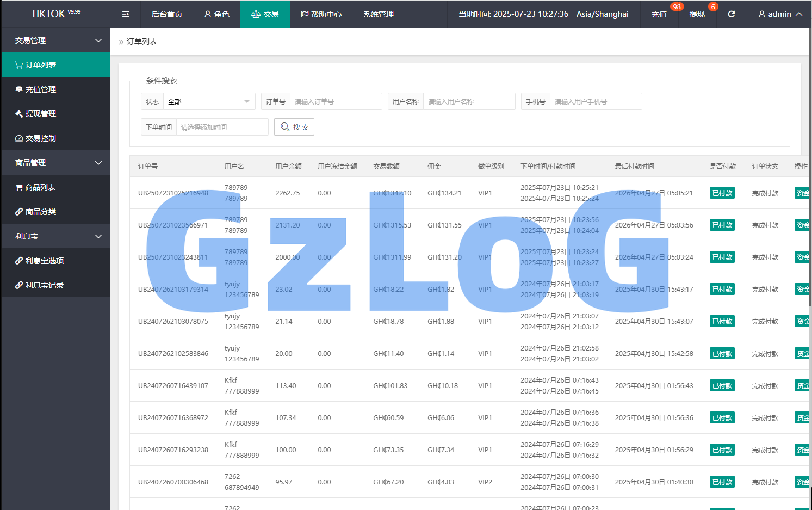Open the 角色 menu
812x510 pixels.
coord(217,14)
